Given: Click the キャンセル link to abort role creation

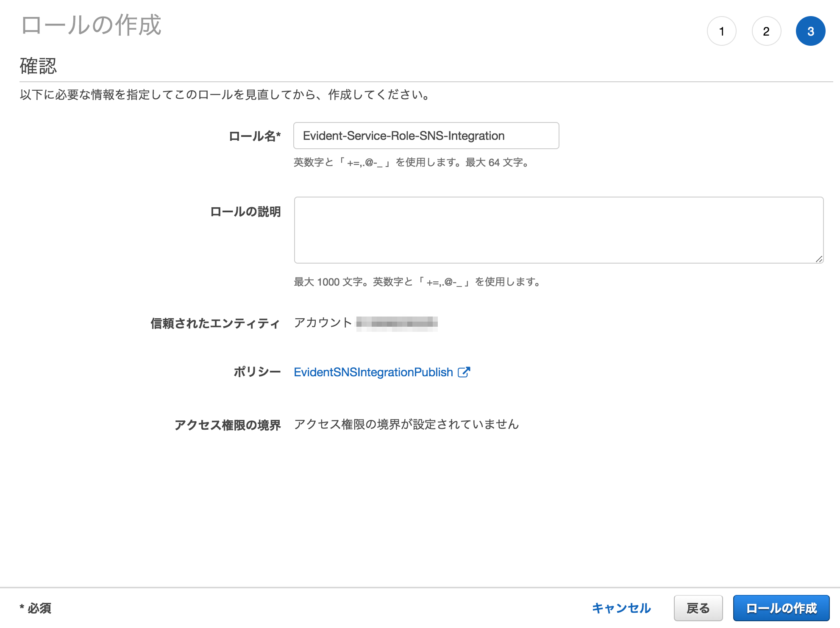Looking at the screenshot, I should tap(622, 608).
